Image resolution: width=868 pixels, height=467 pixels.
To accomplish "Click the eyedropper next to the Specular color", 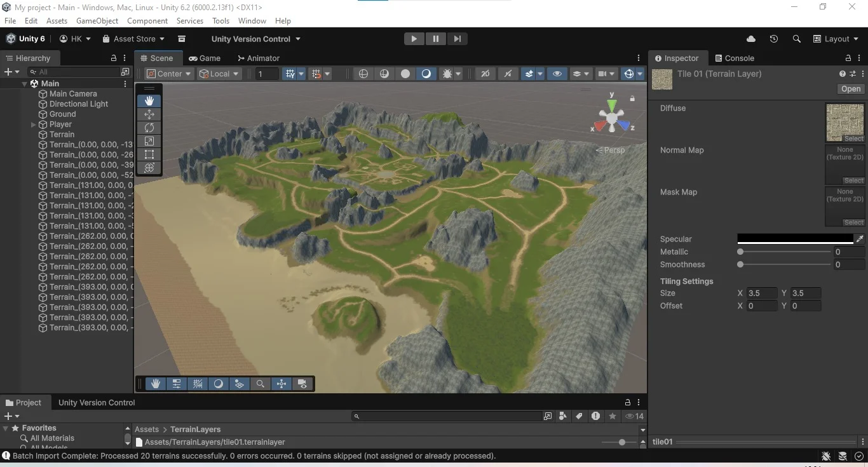I will pyautogui.click(x=859, y=239).
